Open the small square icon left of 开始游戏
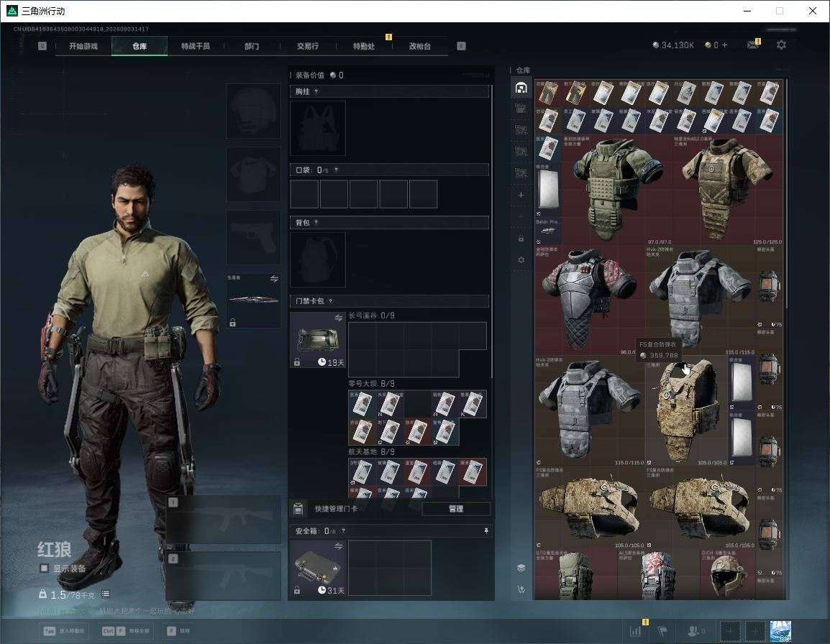This screenshot has height=644, width=830. pyautogui.click(x=42, y=46)
